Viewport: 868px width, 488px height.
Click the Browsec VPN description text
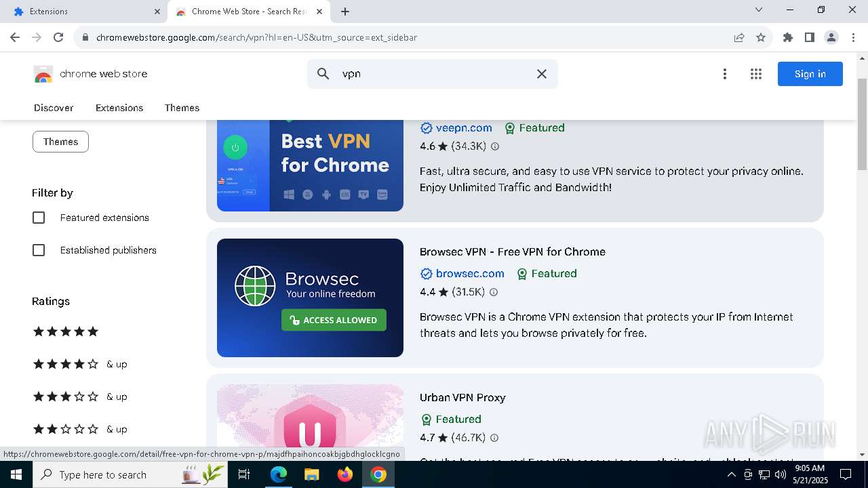point(606,325)
